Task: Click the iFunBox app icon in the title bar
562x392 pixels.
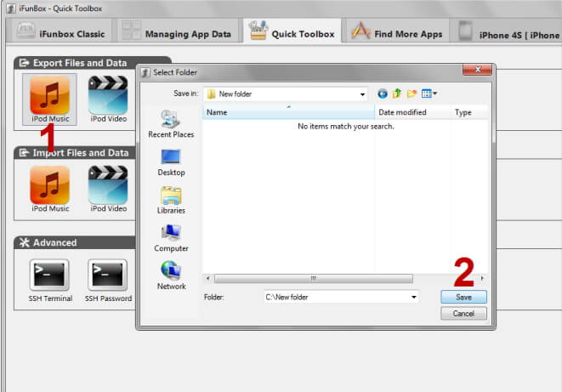Action: [11, 9]
